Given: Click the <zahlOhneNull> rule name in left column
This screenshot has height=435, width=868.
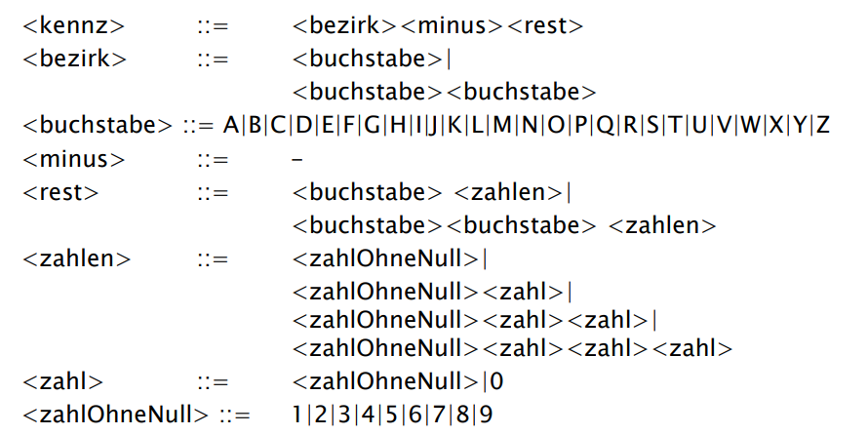Looking at the screenshot, I should 116,415.
